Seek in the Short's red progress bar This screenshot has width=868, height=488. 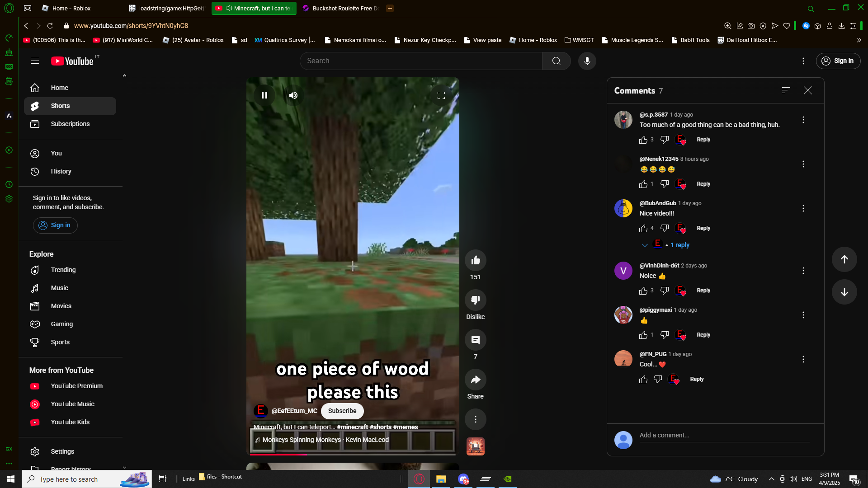point(353,454)
